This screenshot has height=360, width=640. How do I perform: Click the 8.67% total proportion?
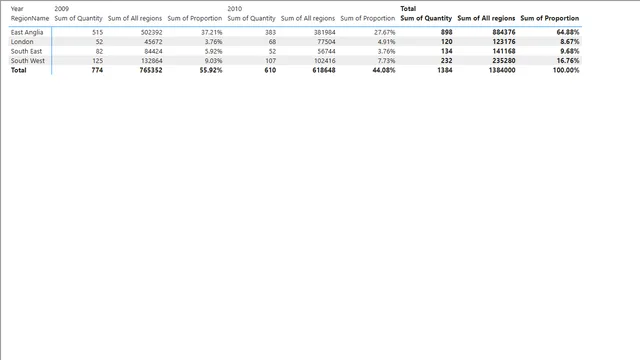[570, 42]
